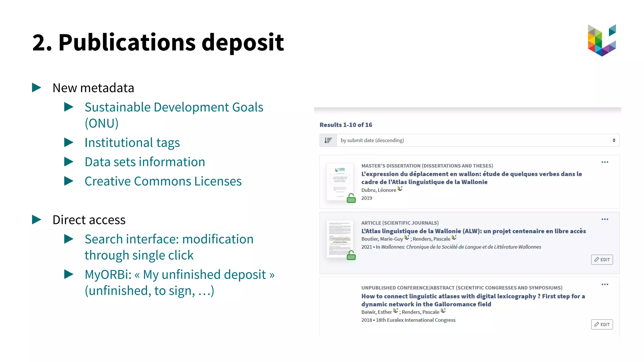Click the green open-access lock on the ALW article thumbnail
Image resolution: width=644 pixels, height=362 pixels.
[x=351, y=255]
